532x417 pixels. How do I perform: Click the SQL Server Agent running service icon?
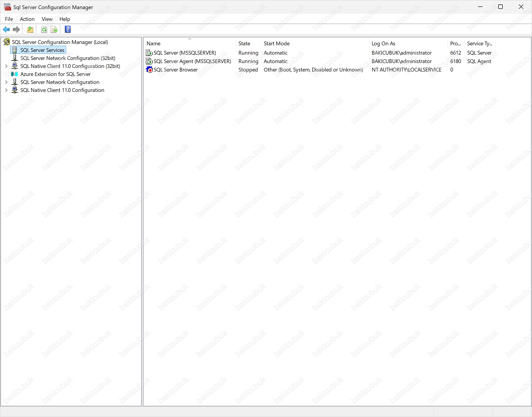149,61
